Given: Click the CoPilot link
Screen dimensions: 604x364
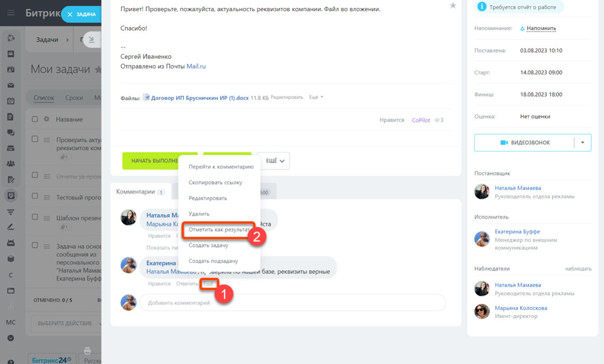Looking at the screenshot, I should pos(421,120).
